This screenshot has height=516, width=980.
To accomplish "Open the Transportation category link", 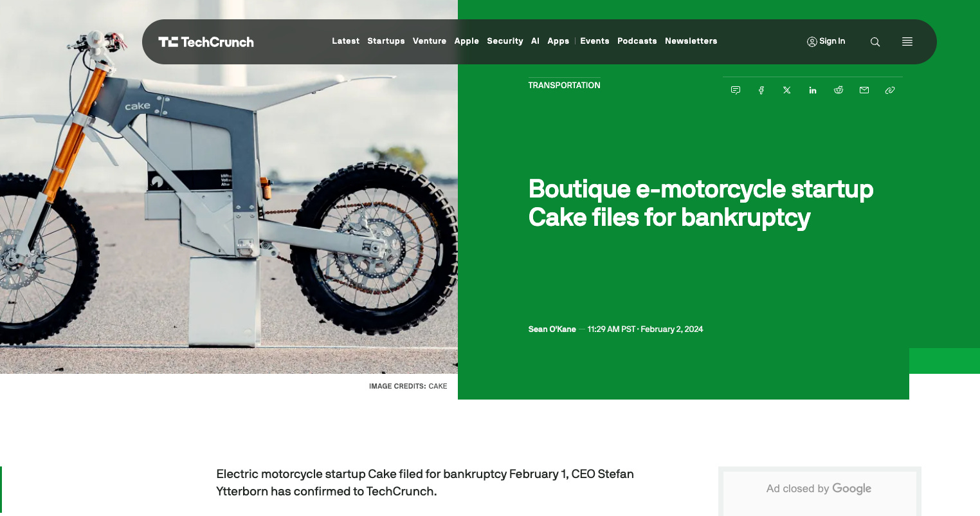I will (x=565, y=85).
